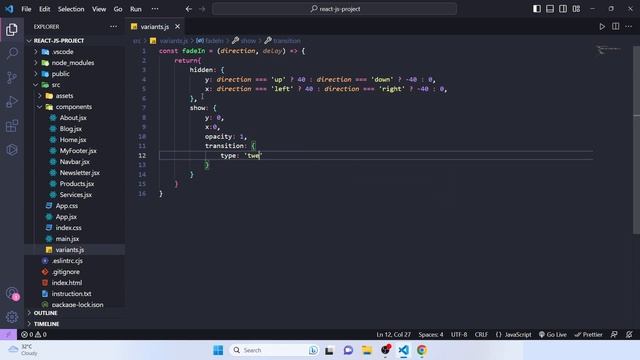Screen dimensions: 640x360
Task: Go back with navigation arrow
Action: [x=189, y=9]
